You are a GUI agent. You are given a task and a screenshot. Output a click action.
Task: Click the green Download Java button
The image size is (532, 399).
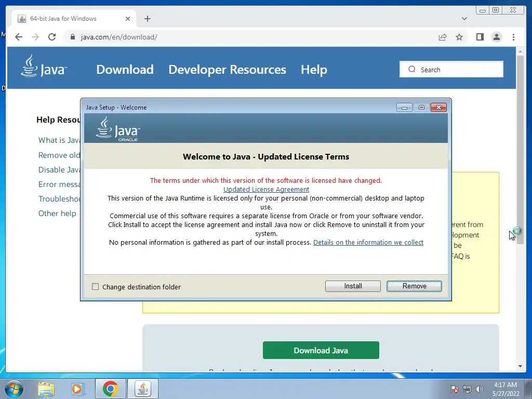(x=321, y=350)
